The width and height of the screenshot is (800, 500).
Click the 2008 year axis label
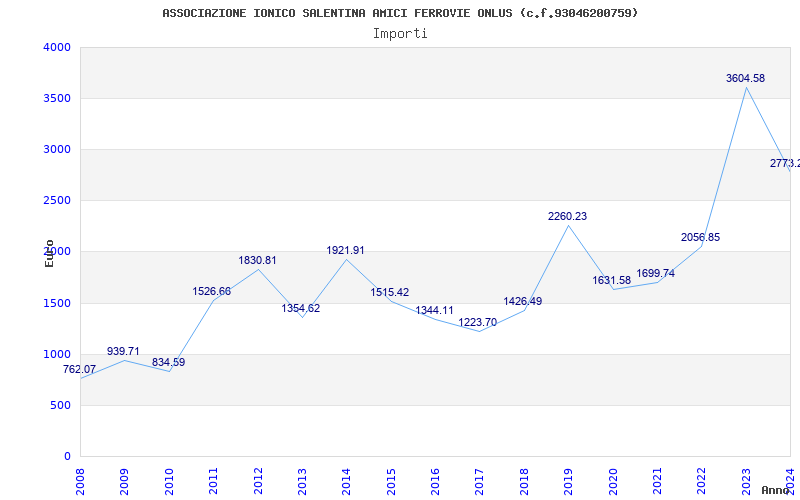point(80,482)
